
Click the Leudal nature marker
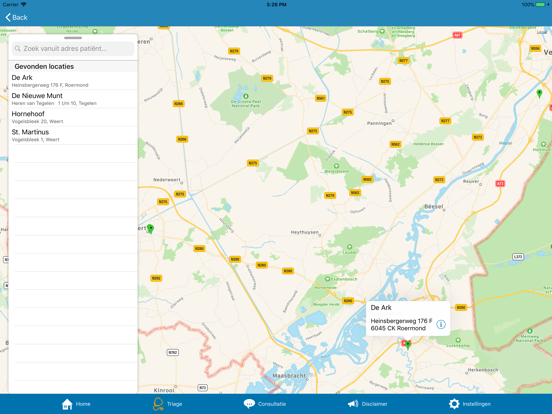pyautogui.click(x=349, y=247)
